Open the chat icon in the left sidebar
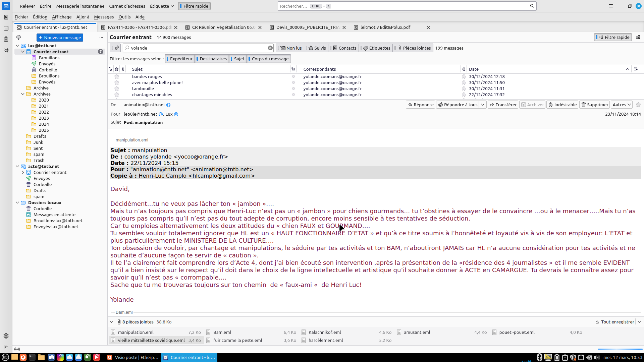644x362 pixels. 6,50
